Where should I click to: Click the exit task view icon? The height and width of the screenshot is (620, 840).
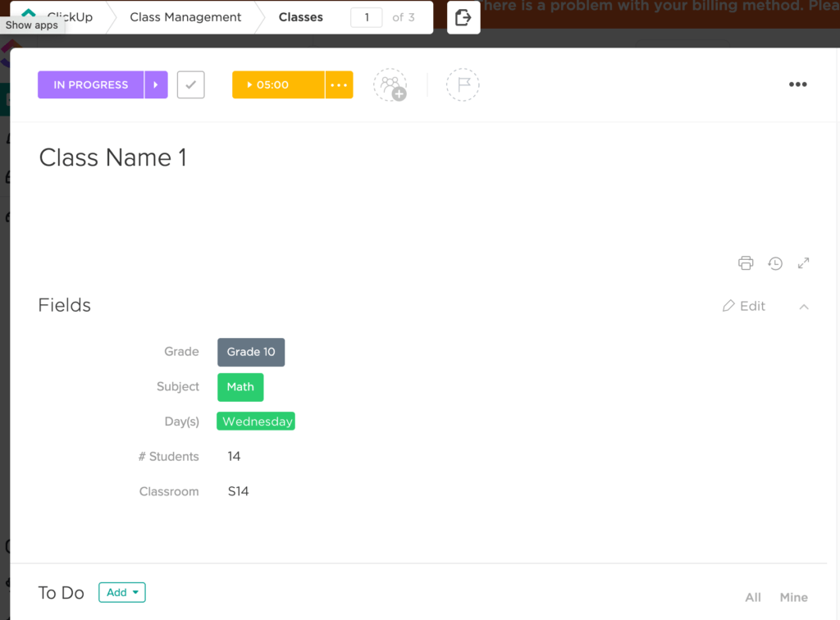click(x=465, y=17)
